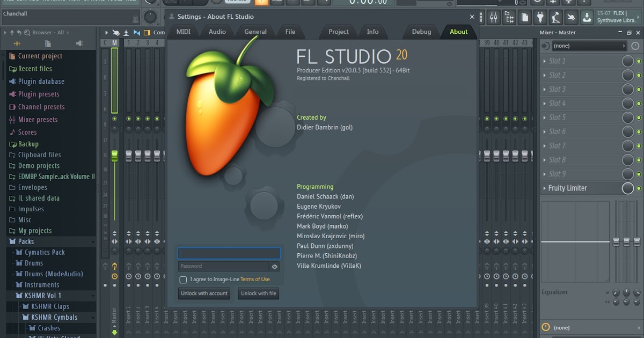Open the Terms of Use link
This screenshot has width=644, height=338.
click(x=255, y=280)
